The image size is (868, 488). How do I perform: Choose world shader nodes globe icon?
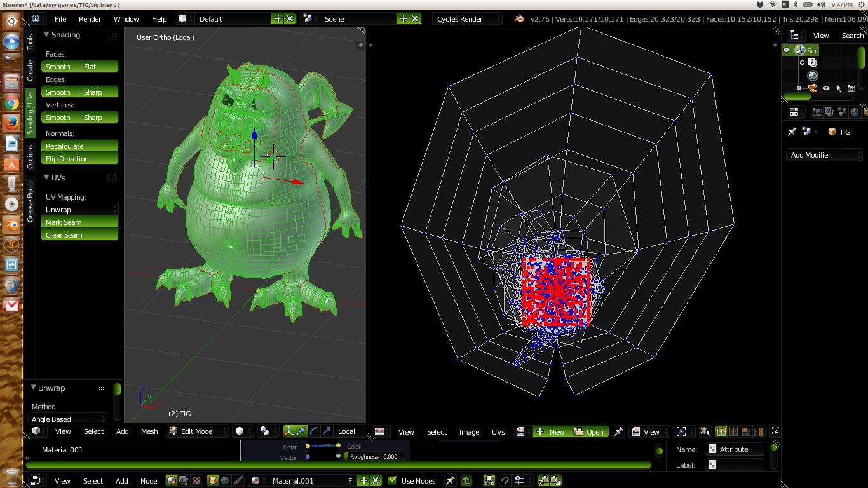pyautogui.click(x=225, y=480)
